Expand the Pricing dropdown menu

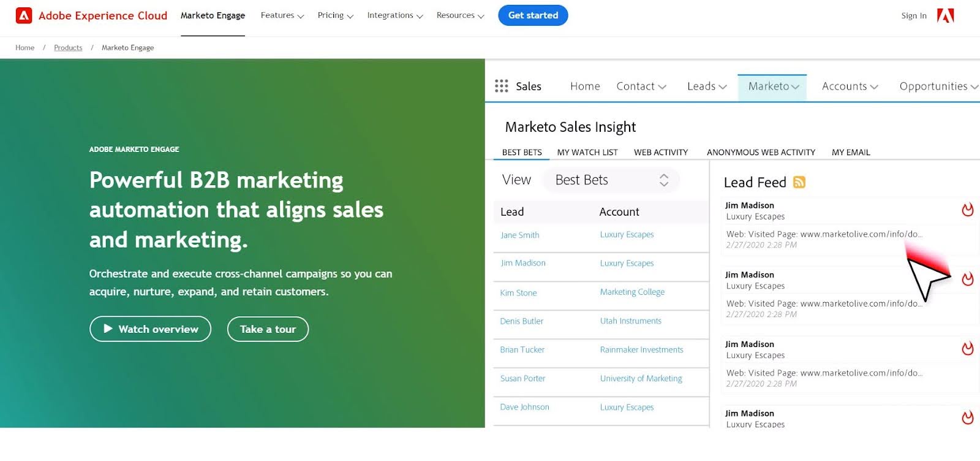[336, 15]
